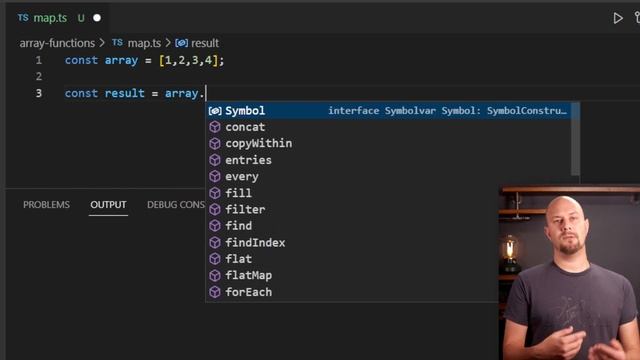Viewport: 640px width, 360px height.
Task: Switch to the PROBLEMS panel tab
Action: [x=46, y=204]
